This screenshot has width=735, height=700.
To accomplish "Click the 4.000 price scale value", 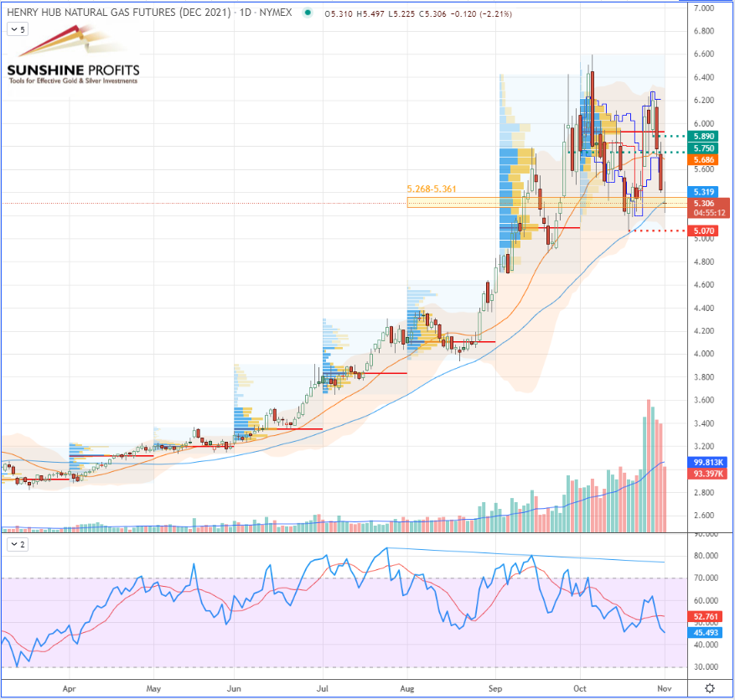I will click(x=704, y=354).
